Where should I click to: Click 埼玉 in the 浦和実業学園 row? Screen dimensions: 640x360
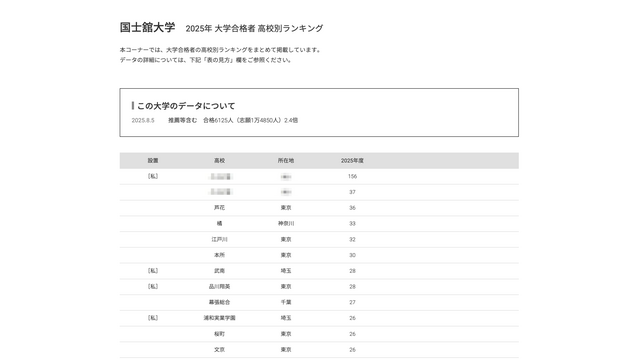286,318
